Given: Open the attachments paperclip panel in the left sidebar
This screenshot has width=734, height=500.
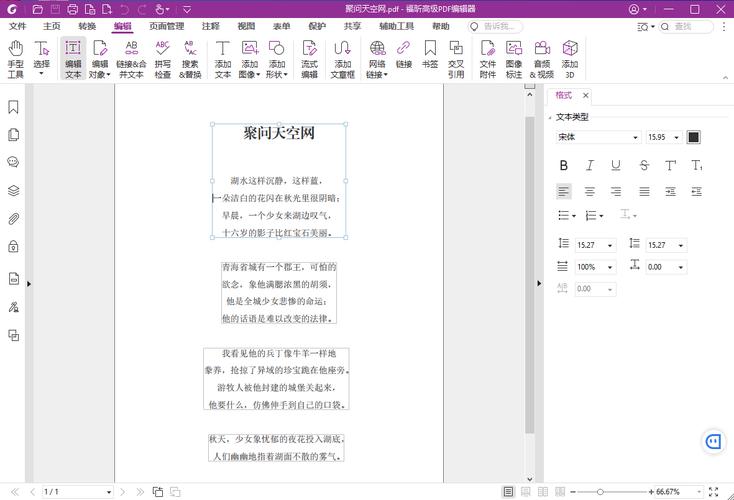Looking at the screenshot, I should click(x=14, y=218).
